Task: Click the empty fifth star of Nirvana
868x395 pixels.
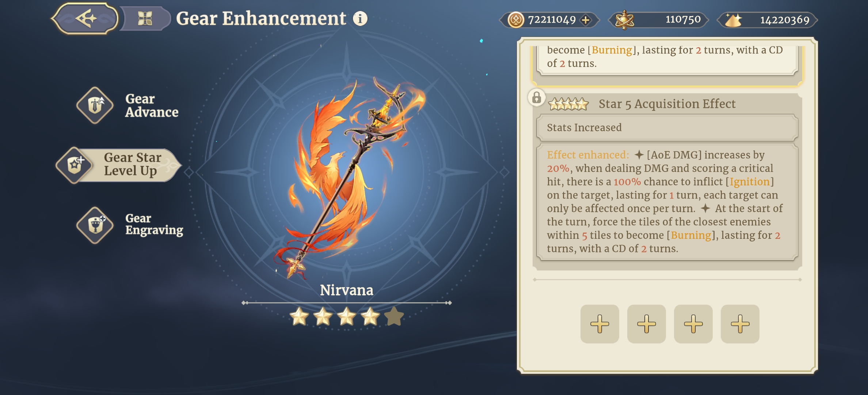Action: click(x=394, y=316)
